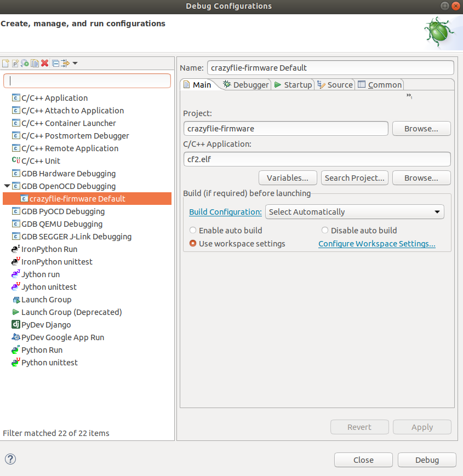Click the Configure Workspace Settings link
Image resolution: width=463 pixels, height=476 pixels.
(x=377, y=243)
